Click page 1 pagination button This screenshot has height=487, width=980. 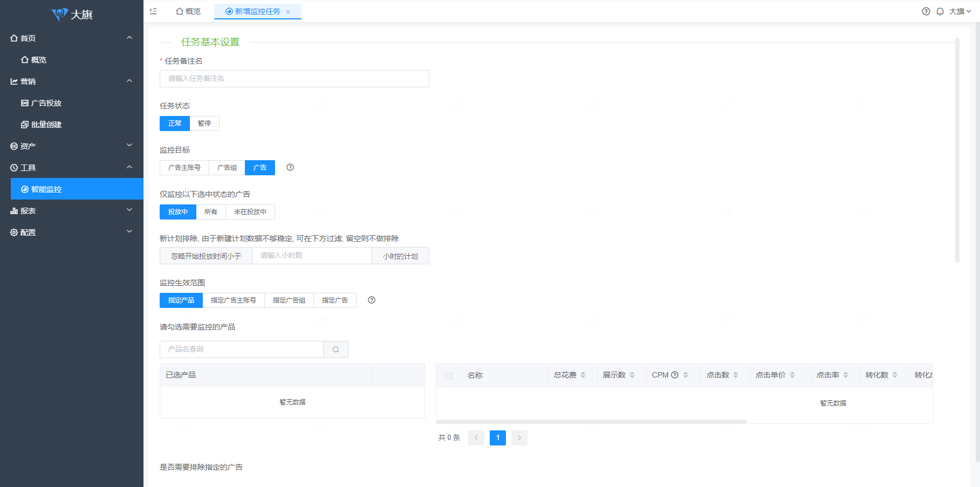tap(497, 437)
